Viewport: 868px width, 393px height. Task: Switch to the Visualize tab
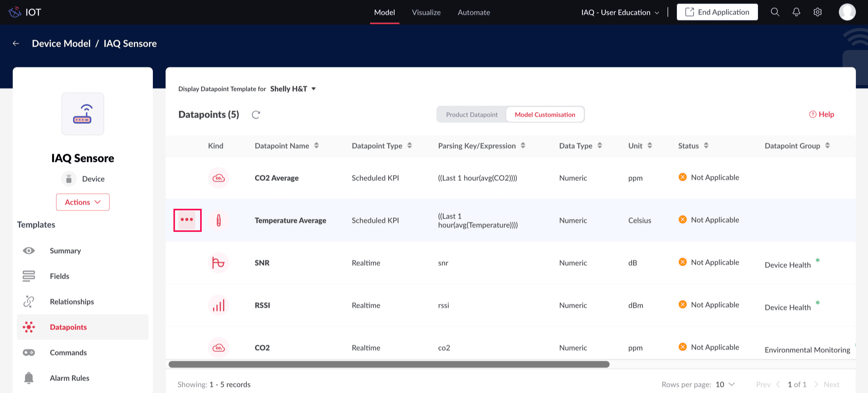point(426,12)
